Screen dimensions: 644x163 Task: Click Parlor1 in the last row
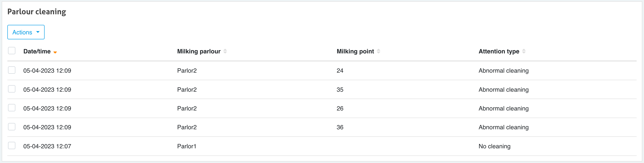click(x=187, y=146)
